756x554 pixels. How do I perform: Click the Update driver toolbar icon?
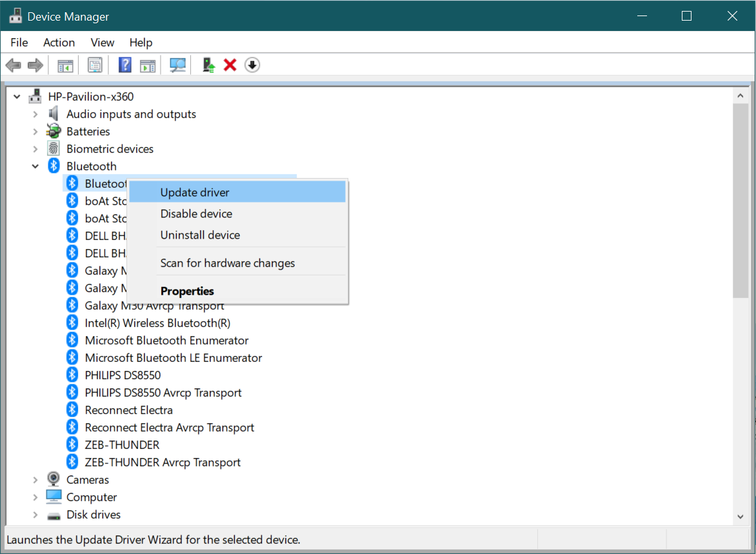pos(208,64)
